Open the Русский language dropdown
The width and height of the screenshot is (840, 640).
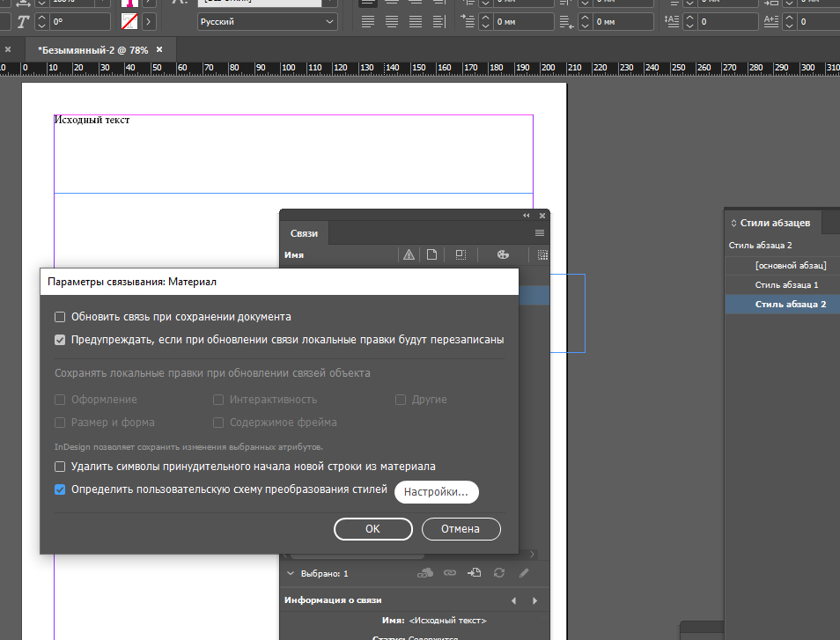click(267, 21)
